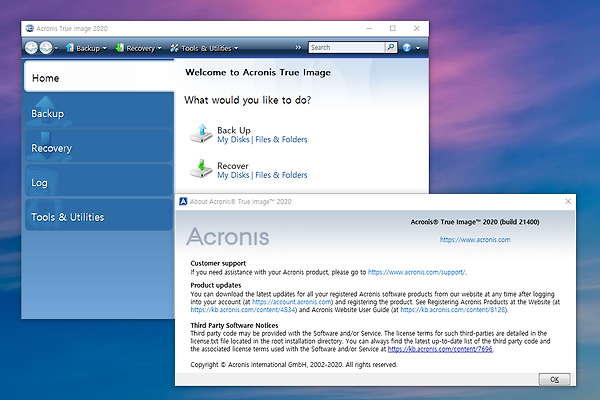This screenshot has height=400, width=600.
Task: Click the Welcome to Acronis True Image heading
Action: point(258,72)
